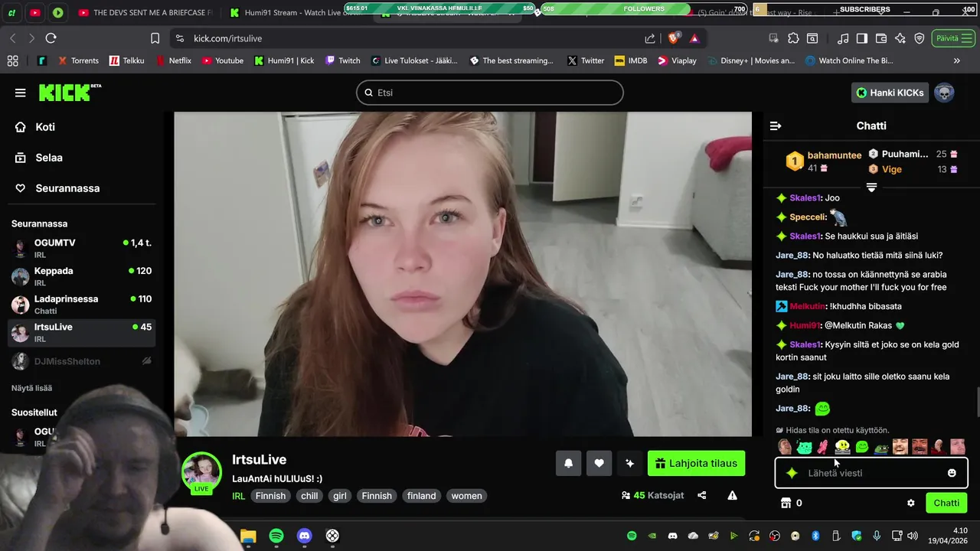Collapse the chat panel with the arrow icon
This screenshot has height=551, width=980.
pyautogui.click(x=776, y=126)
